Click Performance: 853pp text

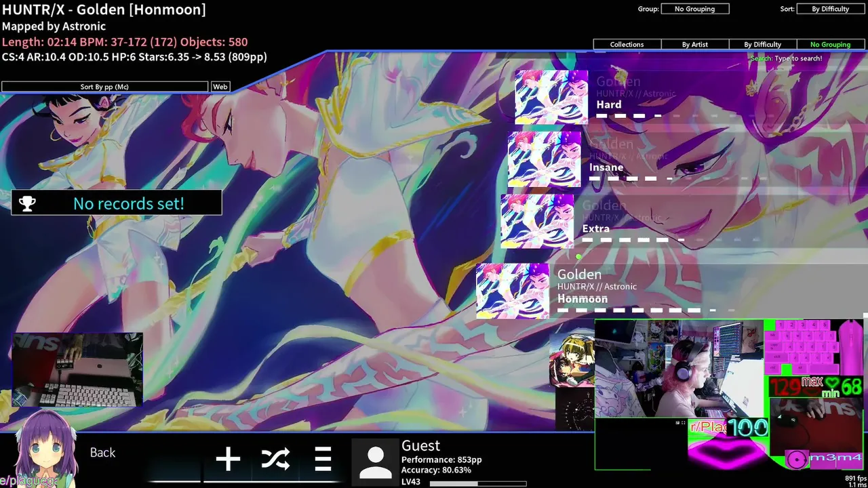[x=441, y=460]
